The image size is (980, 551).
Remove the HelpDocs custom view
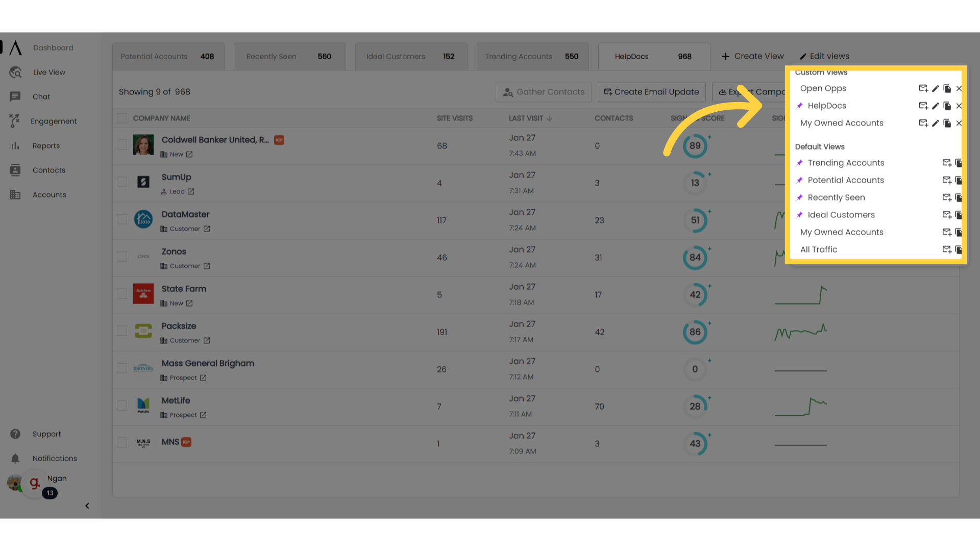[x=959, y=106]
